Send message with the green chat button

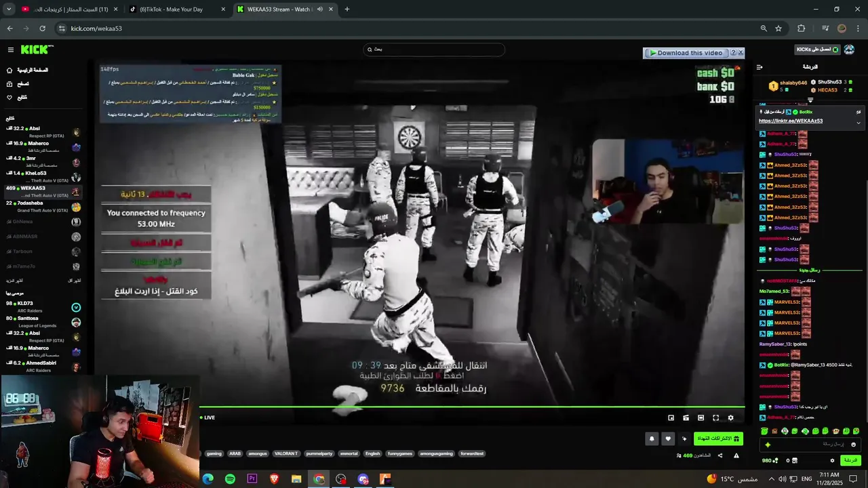click(x=850, y=460)
